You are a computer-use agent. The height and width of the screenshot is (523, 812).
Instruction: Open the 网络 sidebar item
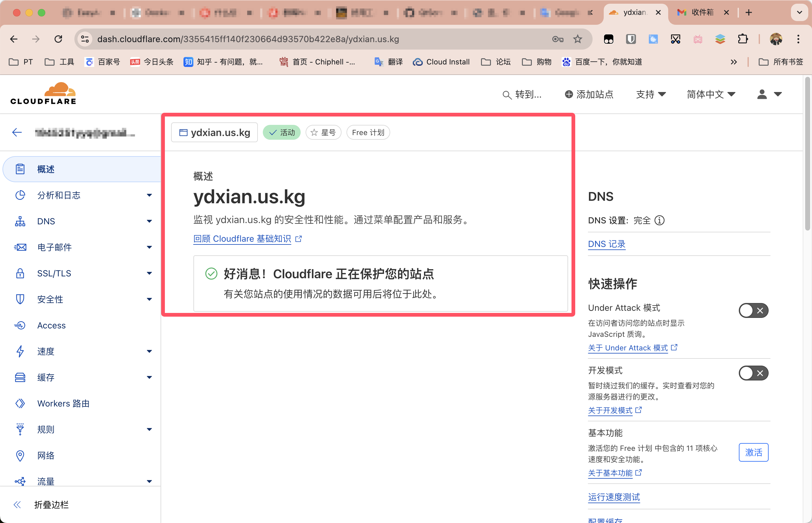tap(46, 455)
